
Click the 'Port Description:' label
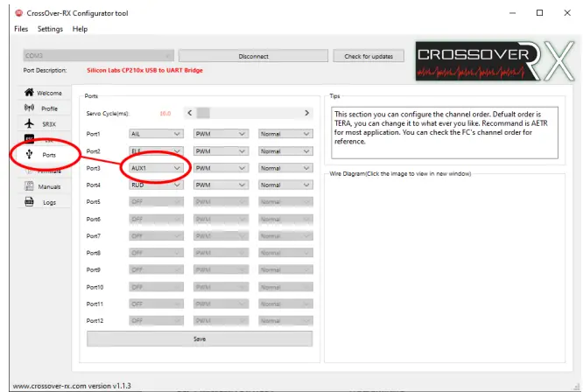click(x=45, y=70)
